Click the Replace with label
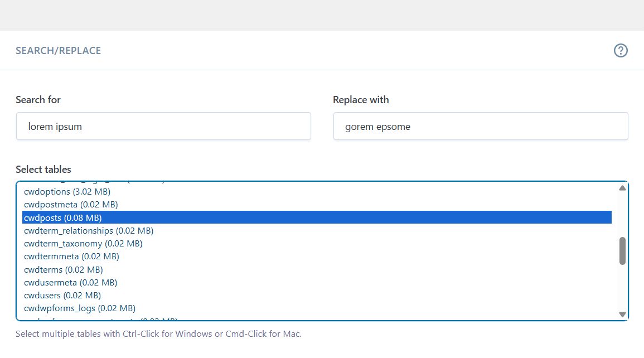 [361, 100]
